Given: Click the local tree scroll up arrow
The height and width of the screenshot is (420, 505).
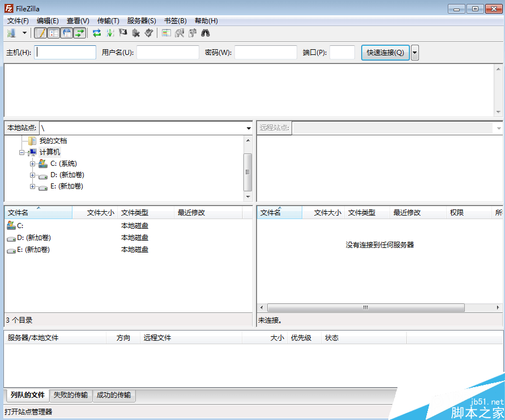Looking at the screenshot, I should coord(248,140).
